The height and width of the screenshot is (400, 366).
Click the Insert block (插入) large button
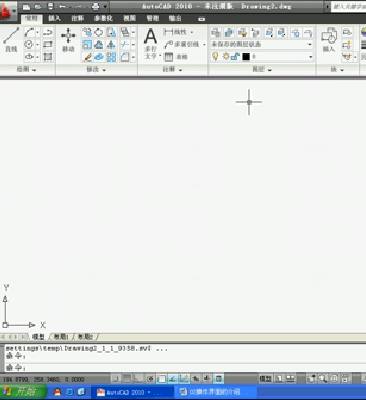tap(329, 40)
